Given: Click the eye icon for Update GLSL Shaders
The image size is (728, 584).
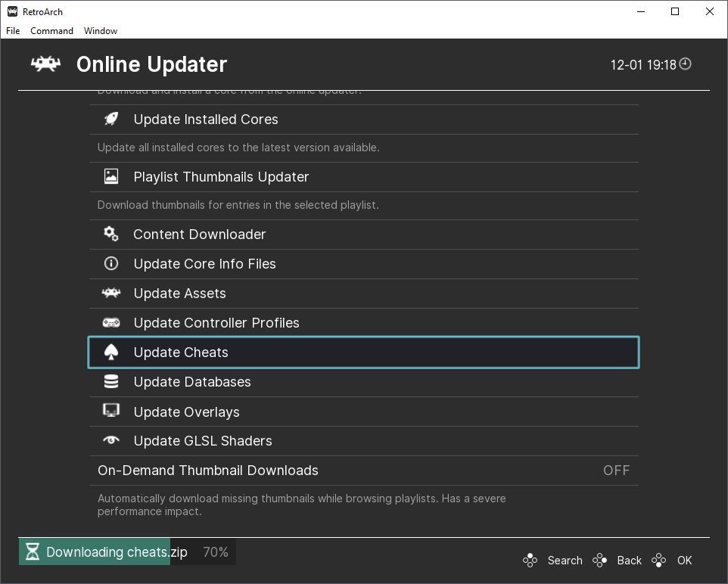Looking at the screenshot, I should pos(111,440).
